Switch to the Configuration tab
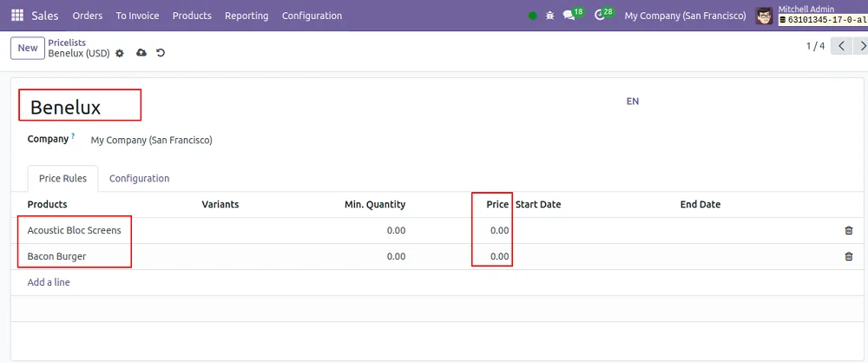Image resolution: width=868 pixels, height=363 pixels. pyautogui.click(x=139, y=178)
